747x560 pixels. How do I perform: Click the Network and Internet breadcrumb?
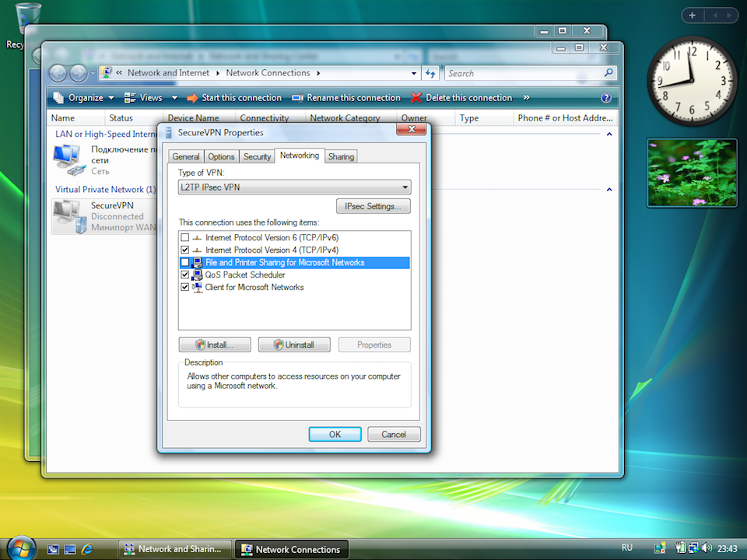coord(168,73)
